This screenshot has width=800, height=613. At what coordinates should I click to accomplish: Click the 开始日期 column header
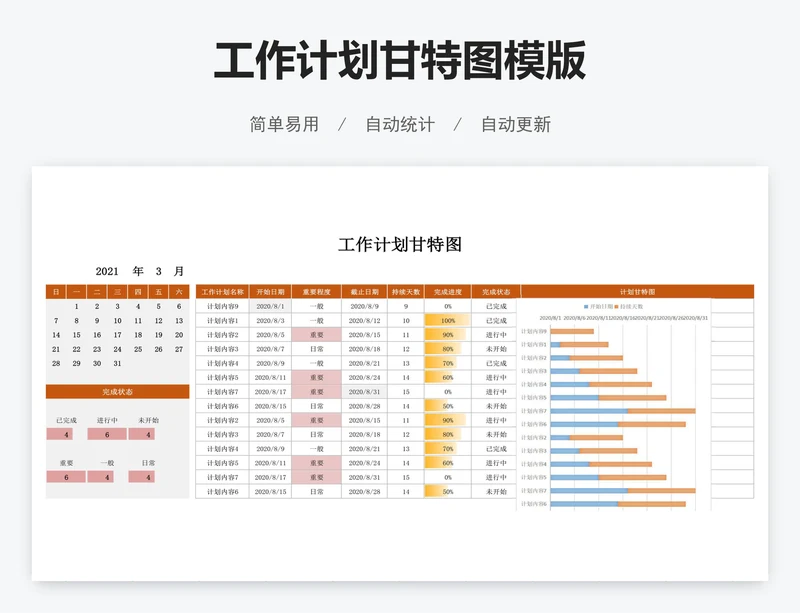click(270, 292)
